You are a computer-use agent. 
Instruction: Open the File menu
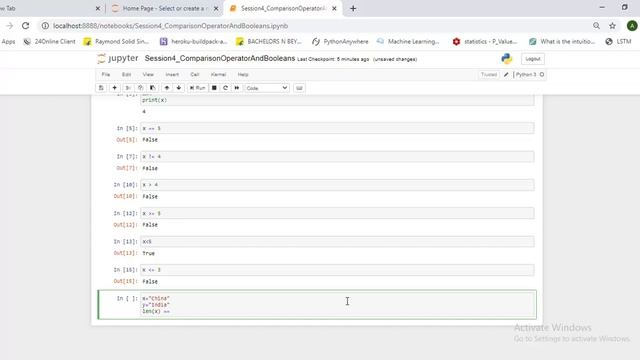pyautogui.click(x=106, y=74)
